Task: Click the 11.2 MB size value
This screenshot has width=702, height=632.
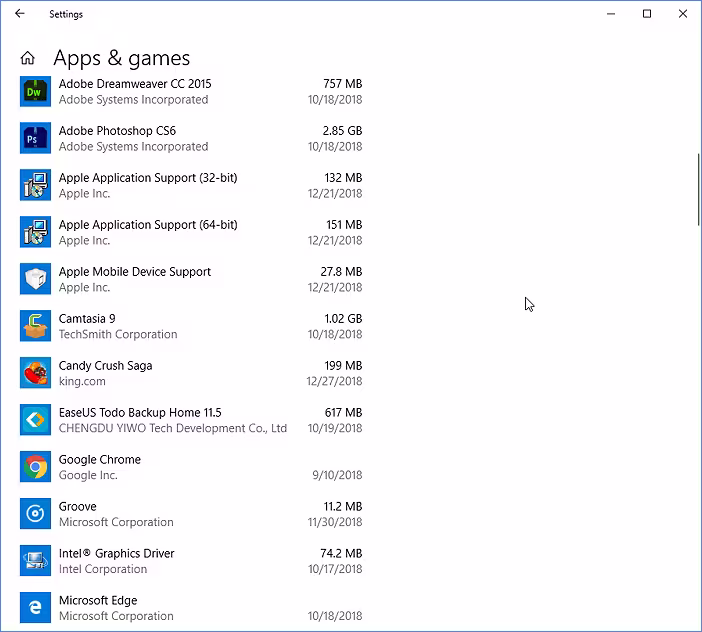Action: (343, 507)
